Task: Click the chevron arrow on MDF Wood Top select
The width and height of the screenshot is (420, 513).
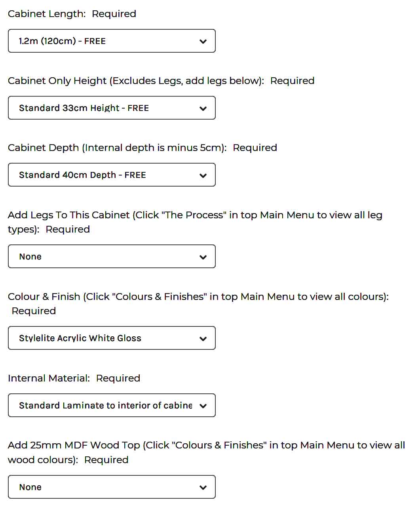Action: pyautogui.click(x=203, y=487)
